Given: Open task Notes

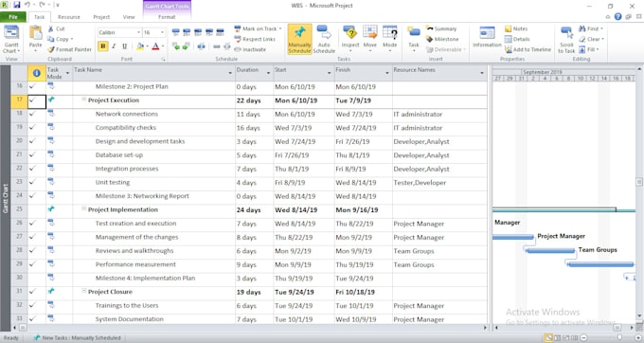Looking at the screenshot, I should coord(516,28).
